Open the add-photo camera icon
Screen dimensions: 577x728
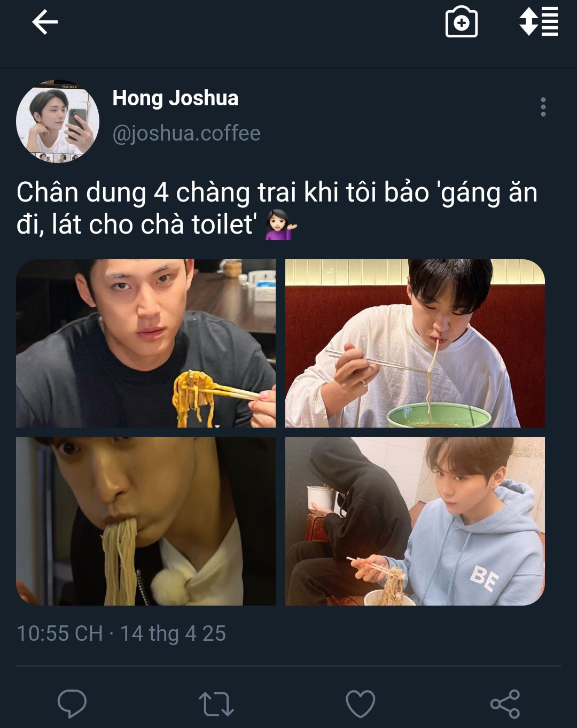[462, 22]
